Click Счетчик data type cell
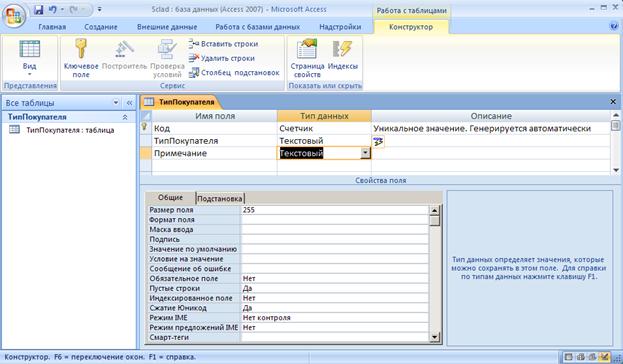This screenshot has height=364, width=623. point(324,128)
